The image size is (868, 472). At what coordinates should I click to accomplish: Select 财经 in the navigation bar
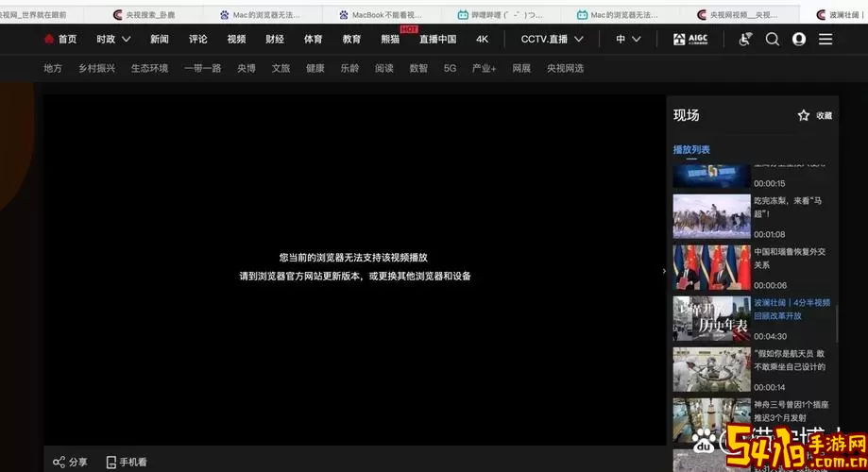[x=275, y=40]
